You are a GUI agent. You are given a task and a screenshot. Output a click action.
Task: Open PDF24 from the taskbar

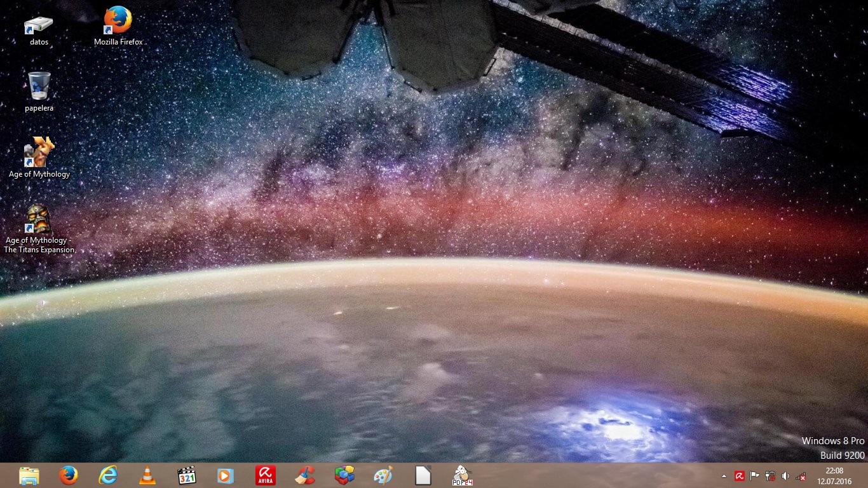[x=462, y=475]
